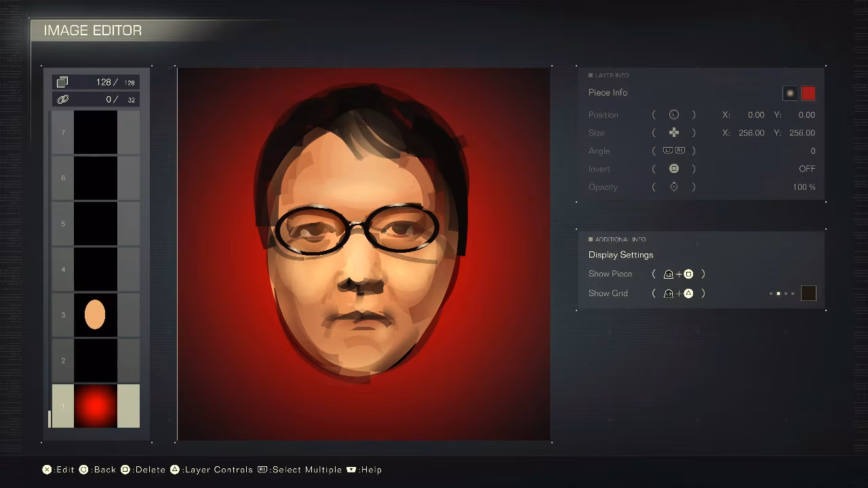The image size is (868, 488).
Task: Click the red color swatch in Piece Info
Action: point(808,94)
